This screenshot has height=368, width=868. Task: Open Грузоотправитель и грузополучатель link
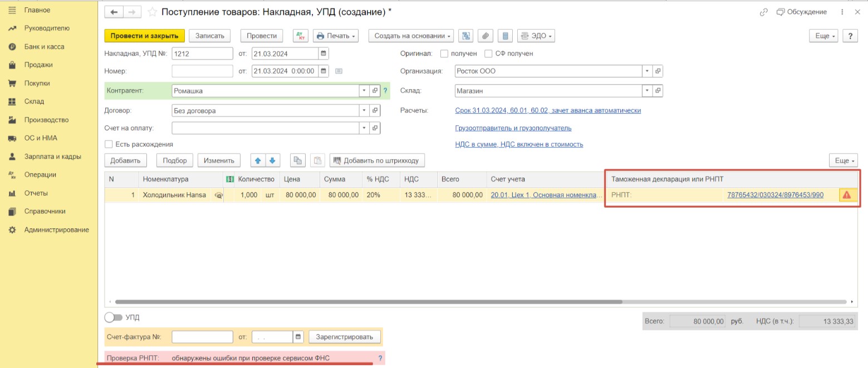point(513,128)
